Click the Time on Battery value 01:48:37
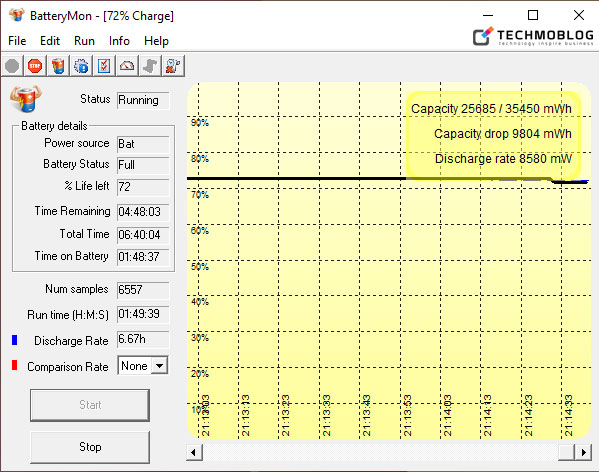Image resolution: width=599 pixels, height=472 pixels. click(x=143, y=257)
